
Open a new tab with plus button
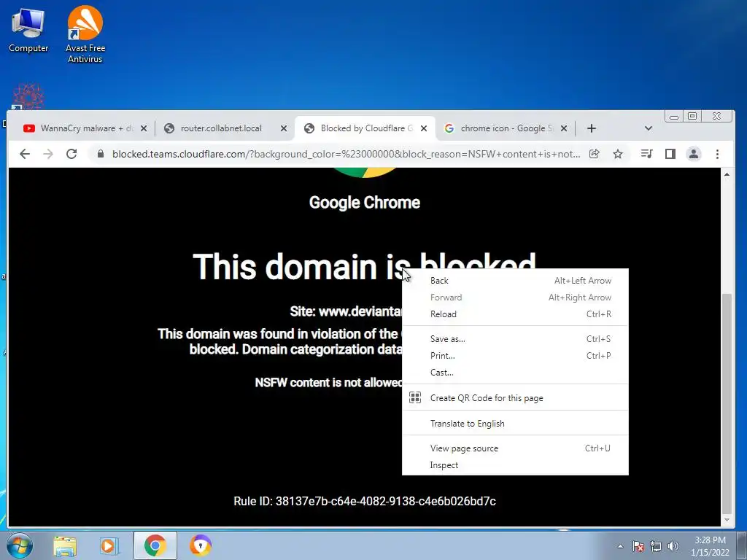(591, 128)
